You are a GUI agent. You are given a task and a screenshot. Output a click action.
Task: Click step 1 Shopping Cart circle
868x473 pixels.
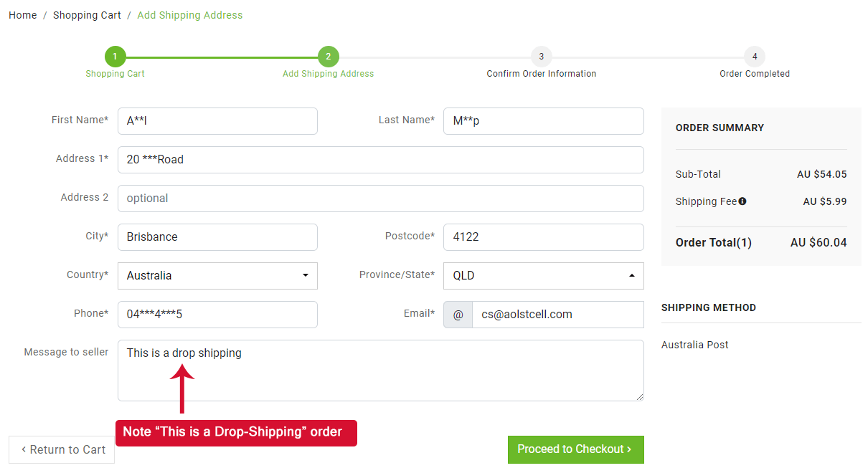[x=115, y=57]
